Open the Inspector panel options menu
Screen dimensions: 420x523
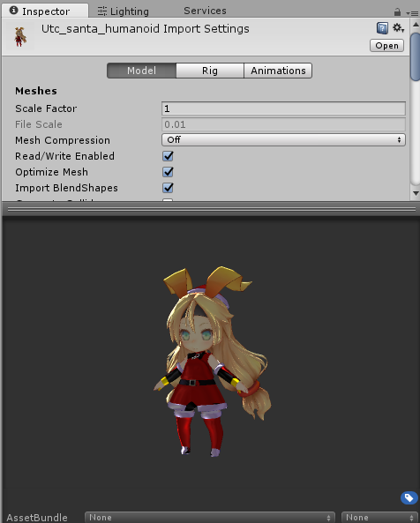pos(412,13)
